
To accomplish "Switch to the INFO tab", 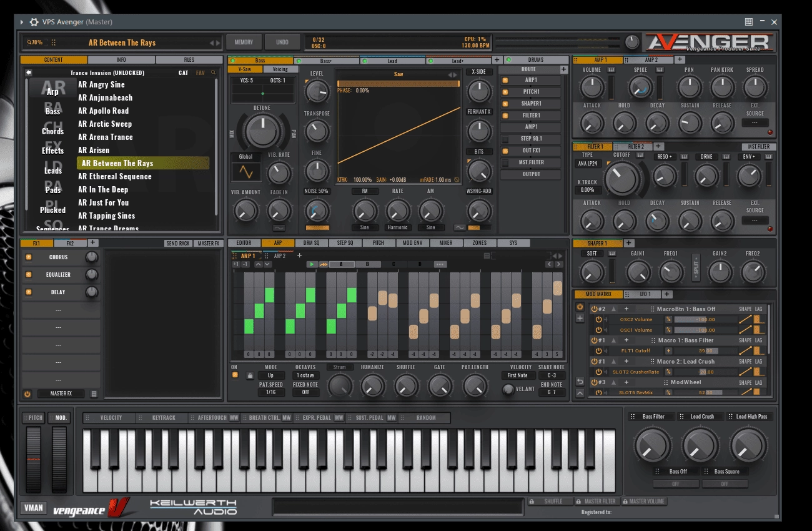I will tap(121, 60).
